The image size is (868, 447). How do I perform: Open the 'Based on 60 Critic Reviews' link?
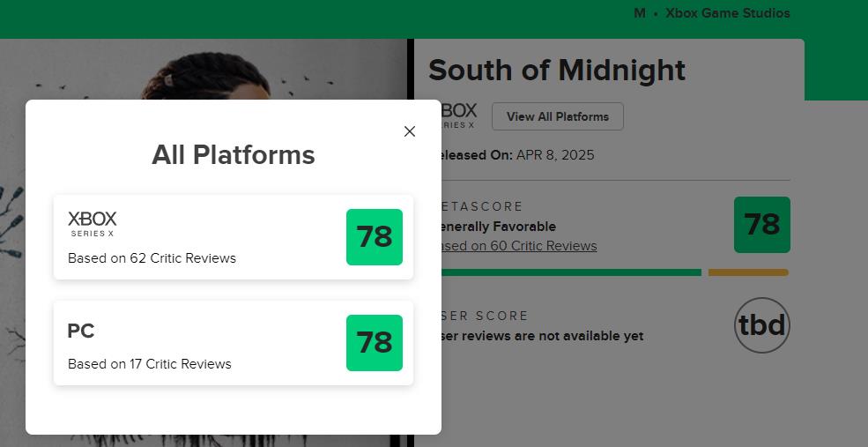(520, 246)
